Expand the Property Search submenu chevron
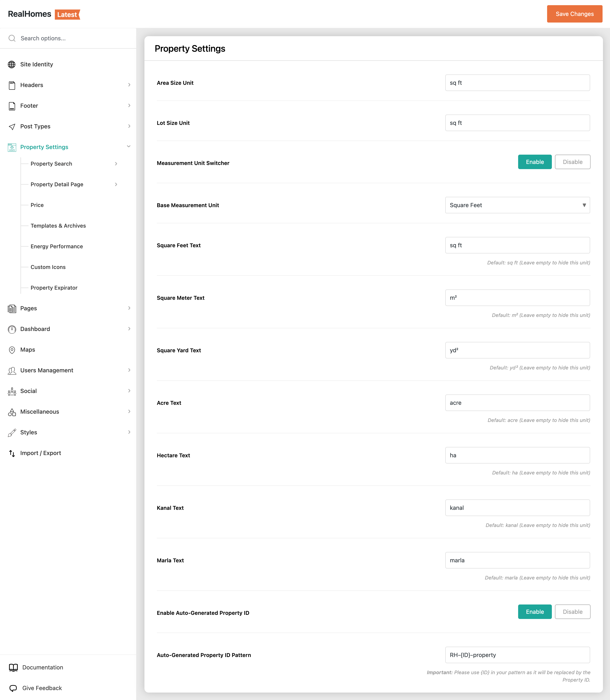This screenshot has height=700, width=610. pos(116,164)
